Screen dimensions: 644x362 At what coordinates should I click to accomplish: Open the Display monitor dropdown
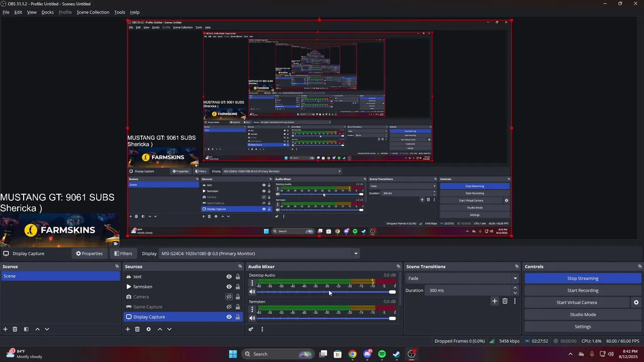(259, 254)
